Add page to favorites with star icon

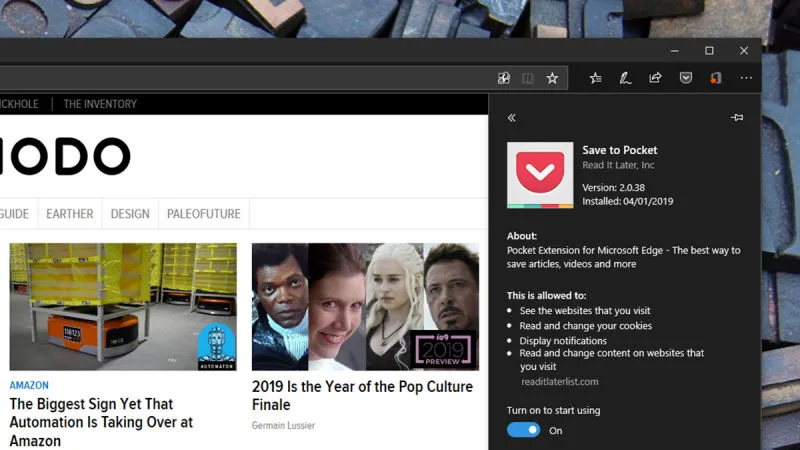pos(552,78)
